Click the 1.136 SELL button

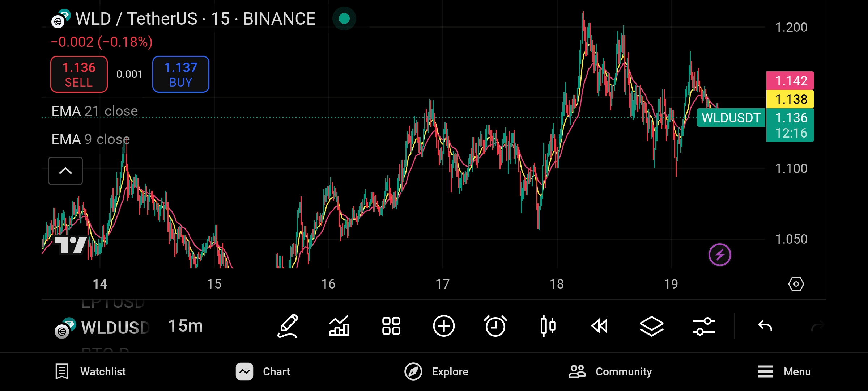tap(79, 74)
